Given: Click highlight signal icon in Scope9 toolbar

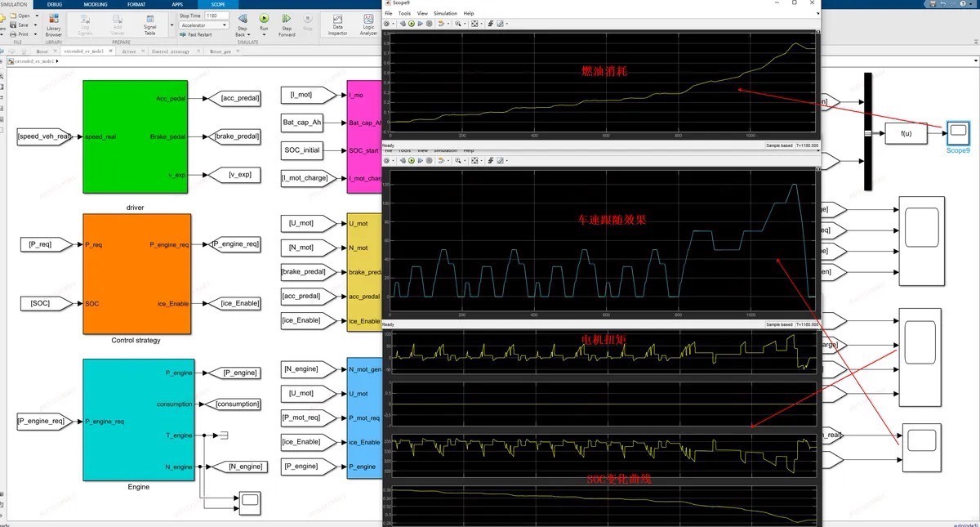Looking at the screenshot, I should tap(441, 24).
